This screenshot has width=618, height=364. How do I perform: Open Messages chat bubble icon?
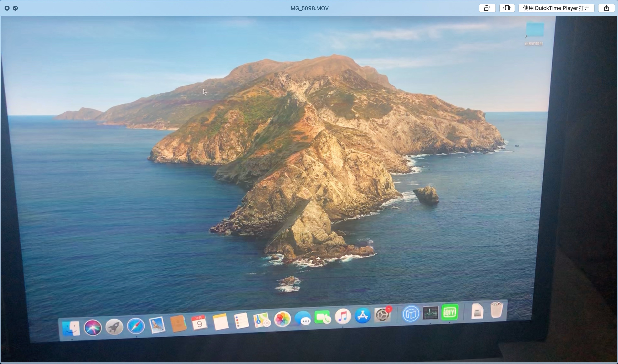[303, 318]
